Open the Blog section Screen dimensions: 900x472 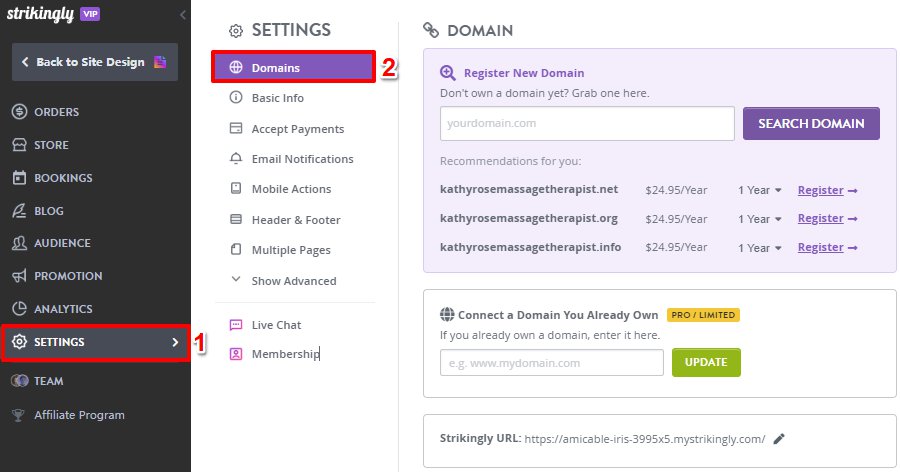tap(49, 211)
